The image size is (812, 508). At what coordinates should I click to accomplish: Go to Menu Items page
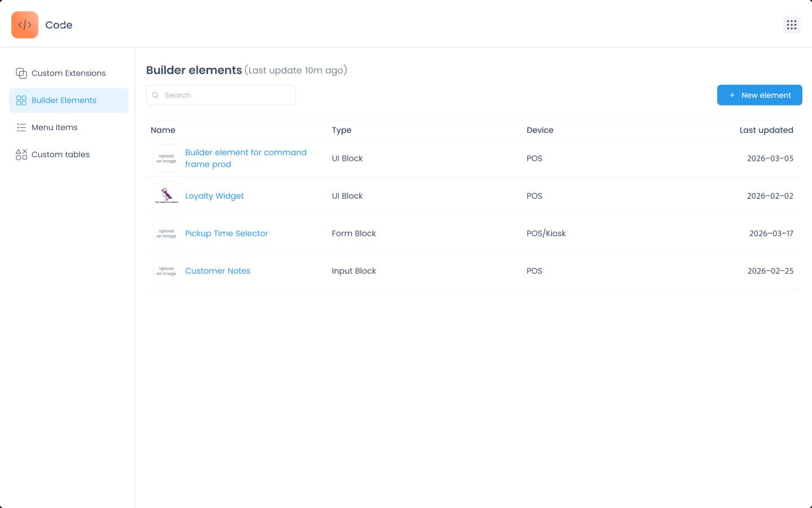(x=69, y=128)
